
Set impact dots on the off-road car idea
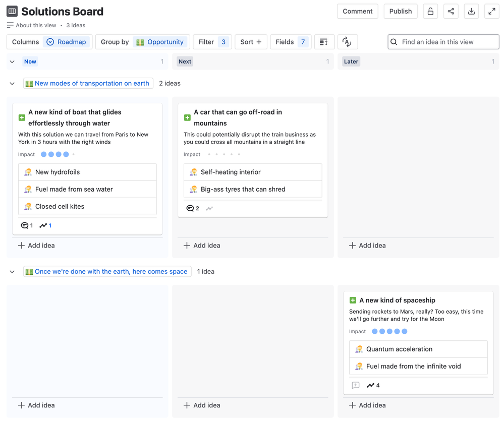(224, 154)
